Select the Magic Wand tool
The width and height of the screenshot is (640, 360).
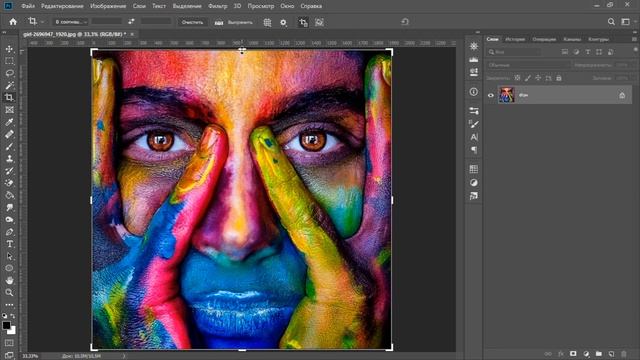click(x=9, y=86)
